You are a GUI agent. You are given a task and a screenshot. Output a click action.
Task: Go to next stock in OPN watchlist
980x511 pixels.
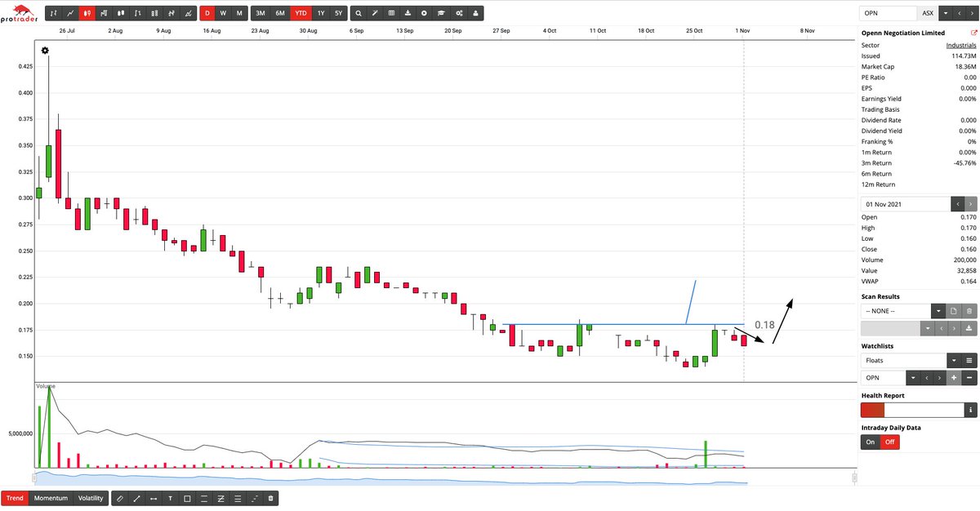pyautogui.click(x=940, y=378)
